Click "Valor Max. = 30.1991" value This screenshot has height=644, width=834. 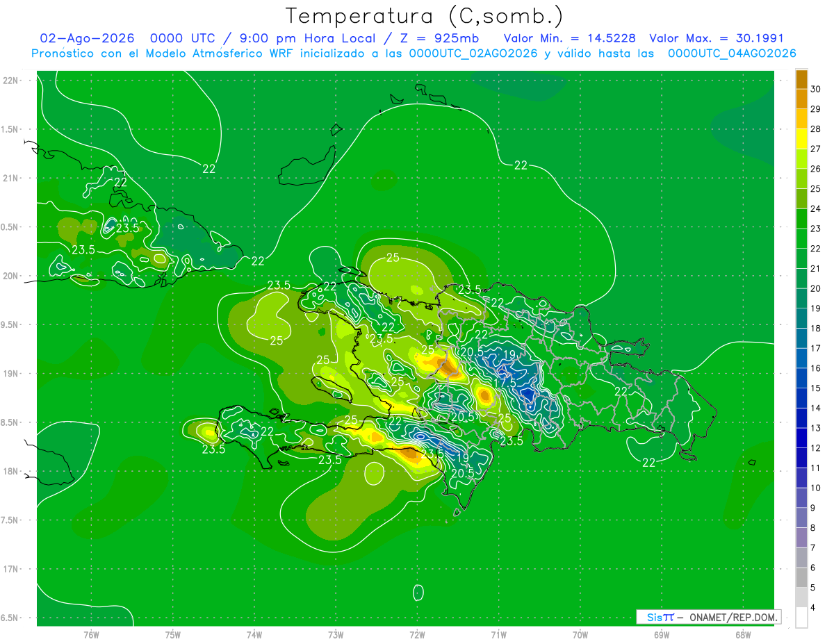(x=716, y=38)
